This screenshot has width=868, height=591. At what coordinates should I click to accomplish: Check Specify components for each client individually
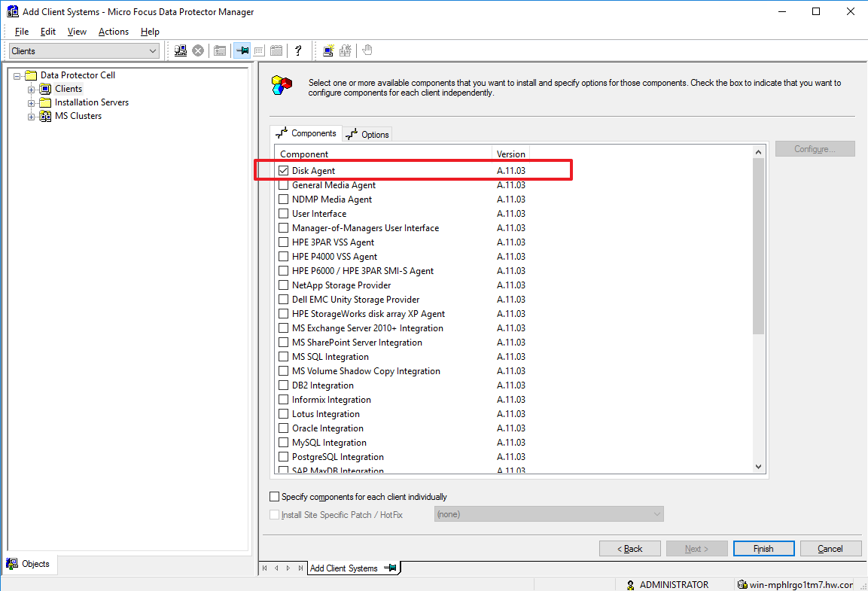[x=275, y=496]
